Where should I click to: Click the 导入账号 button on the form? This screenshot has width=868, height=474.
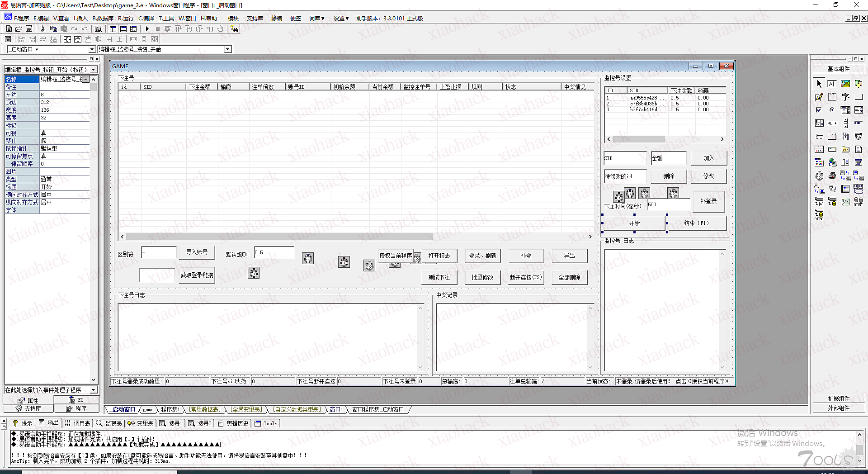(197, 252)
